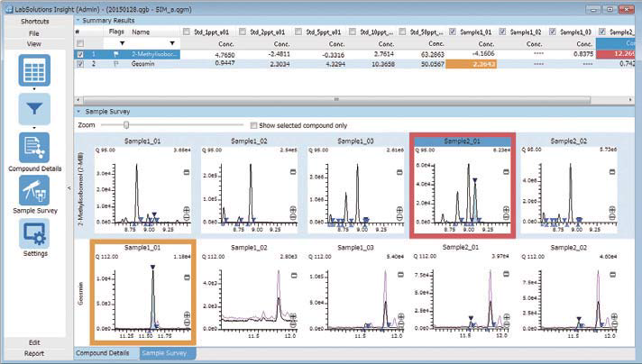Open the Settings icon in the sidebar
This screenshot has height=364, width=642.
tap(33, 232)
